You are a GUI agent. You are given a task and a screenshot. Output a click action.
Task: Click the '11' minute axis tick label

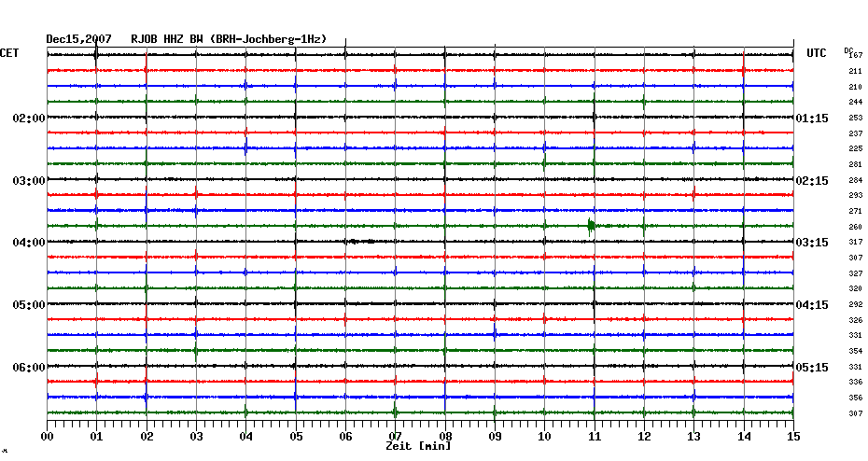coord(595,437)
